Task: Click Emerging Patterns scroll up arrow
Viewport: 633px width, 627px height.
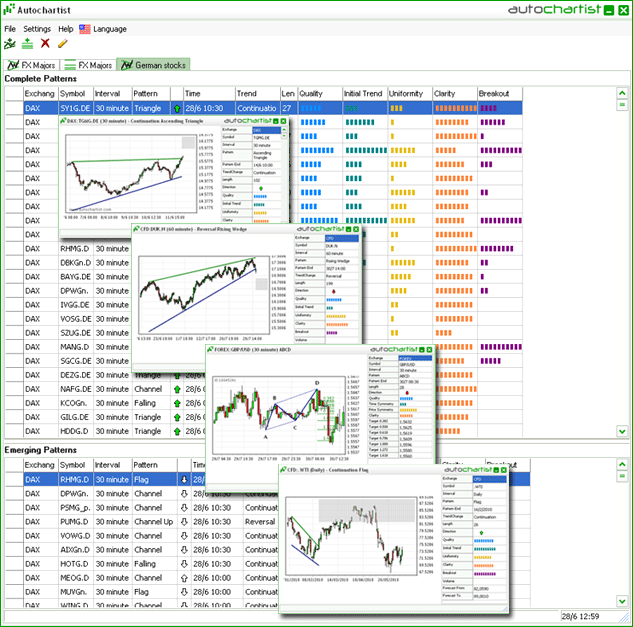Action: [622, 465]
